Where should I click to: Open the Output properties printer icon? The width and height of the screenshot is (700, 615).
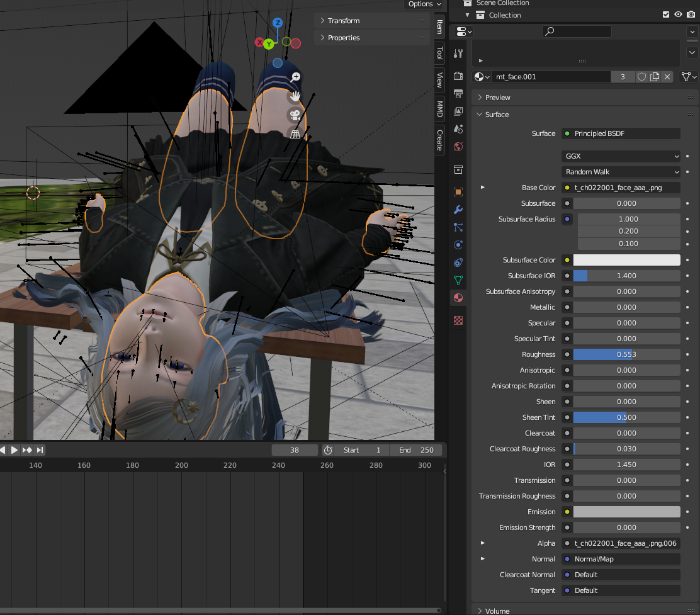458,93
